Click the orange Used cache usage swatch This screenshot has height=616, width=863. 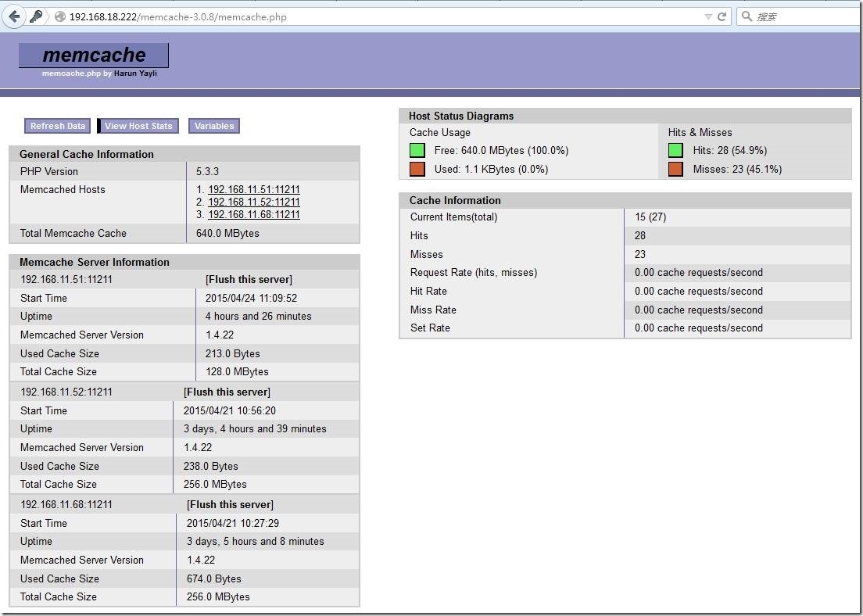click(417, 169)
